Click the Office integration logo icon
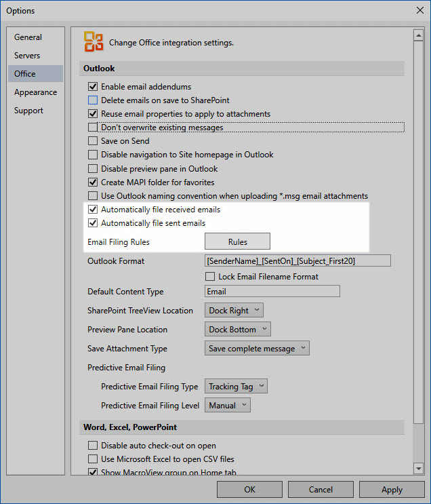 [93, 41]
